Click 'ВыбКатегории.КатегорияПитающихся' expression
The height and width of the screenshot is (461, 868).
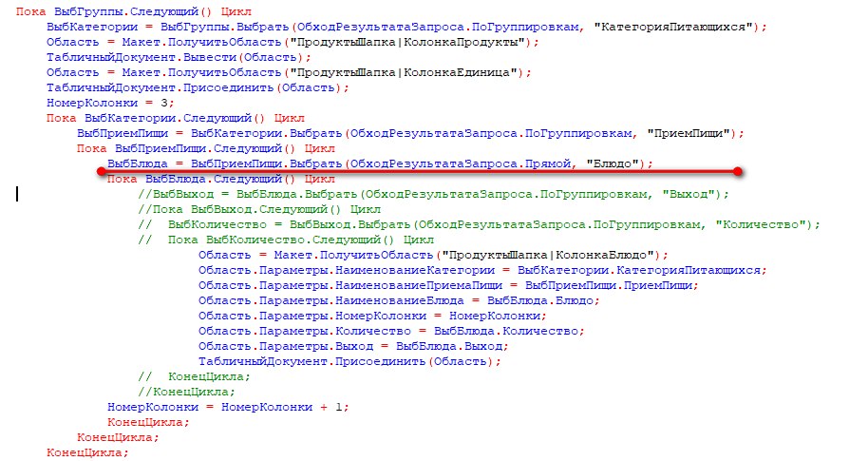pos(639,270)
